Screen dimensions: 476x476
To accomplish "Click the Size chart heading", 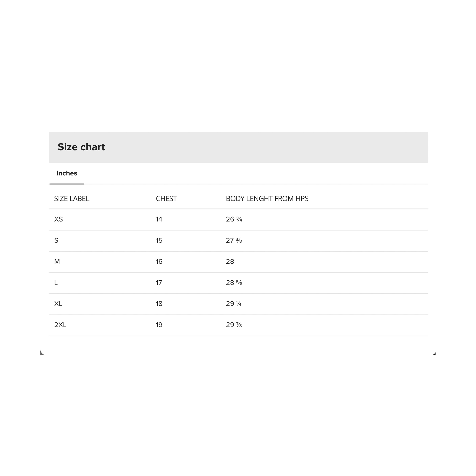I will click(x=81, y=147).
